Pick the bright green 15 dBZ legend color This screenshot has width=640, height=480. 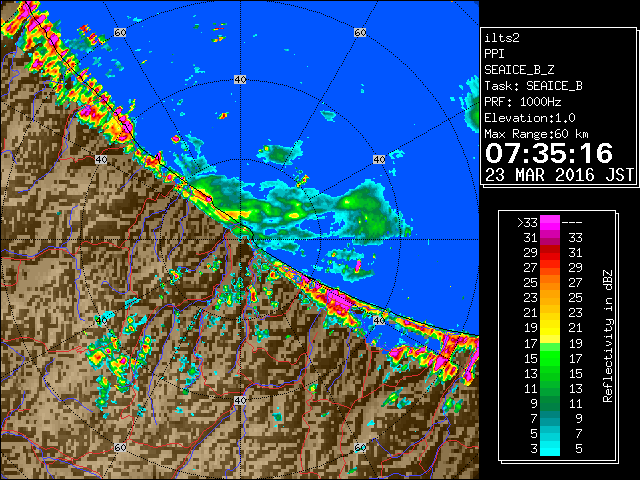pos(550,358)
